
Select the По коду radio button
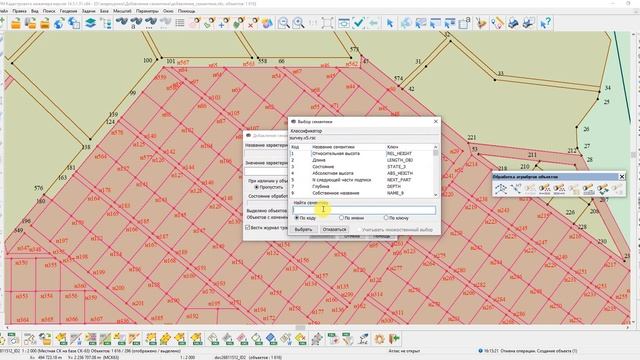coord(297,218)
